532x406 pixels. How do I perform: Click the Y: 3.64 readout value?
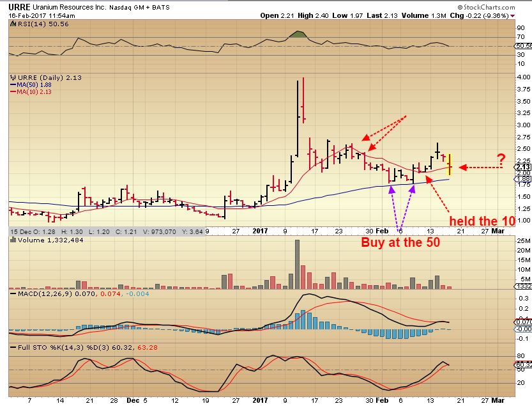192,231
